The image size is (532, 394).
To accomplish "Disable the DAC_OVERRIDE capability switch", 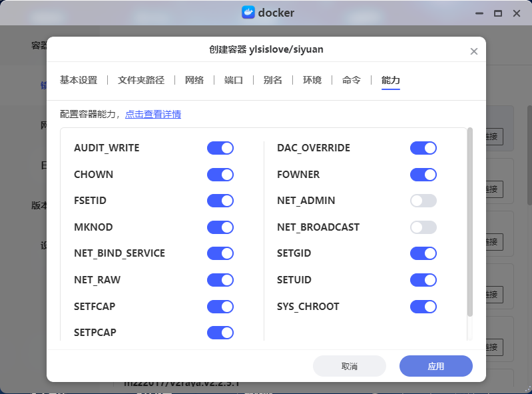I will [x=423, y=148].
